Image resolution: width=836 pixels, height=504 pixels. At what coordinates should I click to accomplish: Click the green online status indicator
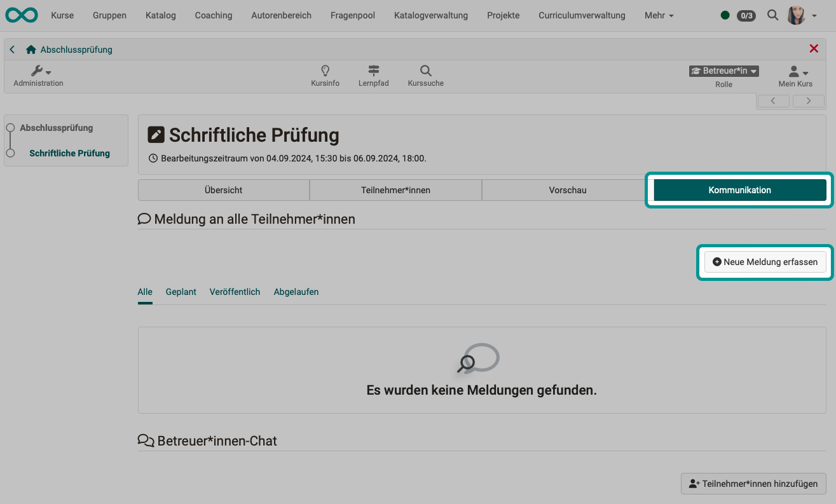(725, 15)
